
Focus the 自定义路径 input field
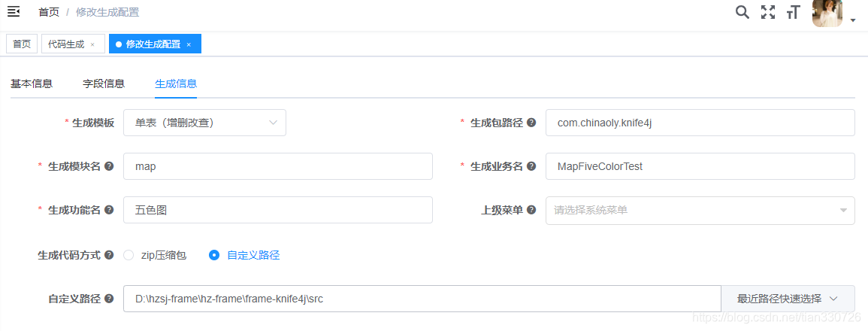422,299
